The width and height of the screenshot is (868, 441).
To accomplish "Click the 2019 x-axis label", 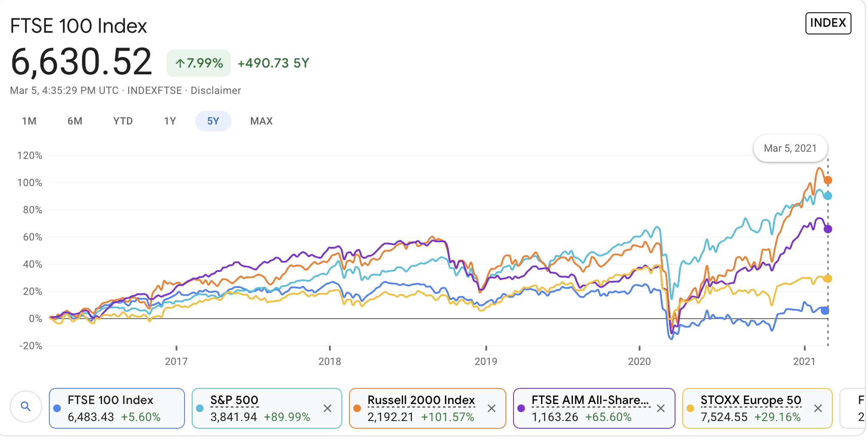I will [x=486, y=362].
